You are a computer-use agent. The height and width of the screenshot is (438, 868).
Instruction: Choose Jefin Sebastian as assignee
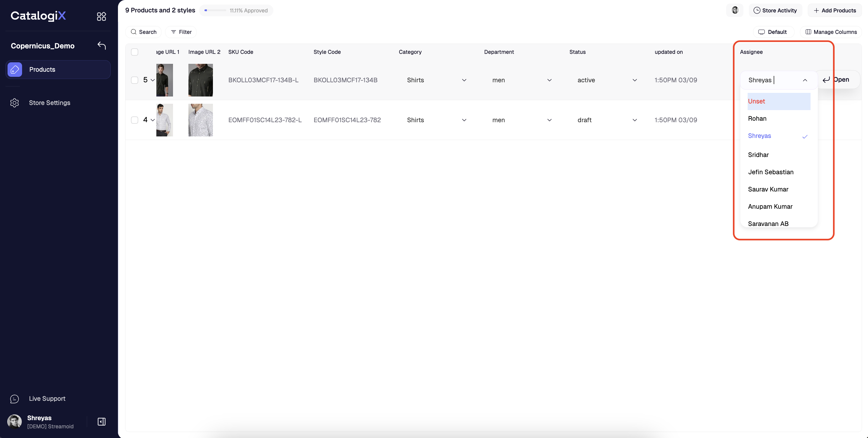(x=771, y=172)
